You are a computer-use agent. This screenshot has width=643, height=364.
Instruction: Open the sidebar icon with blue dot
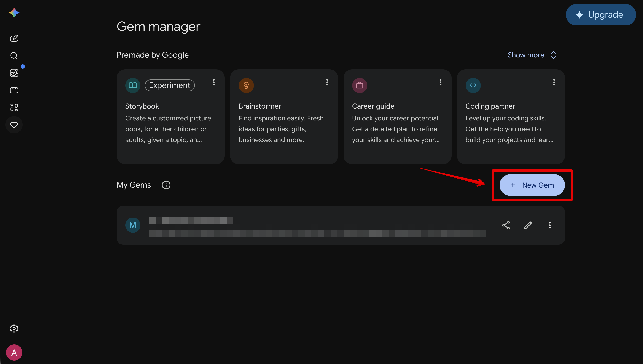click(14, 73)
